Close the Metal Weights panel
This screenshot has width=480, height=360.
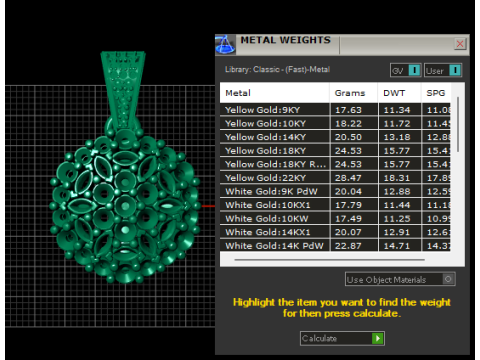pyautogui.click(x=460, y=44)
